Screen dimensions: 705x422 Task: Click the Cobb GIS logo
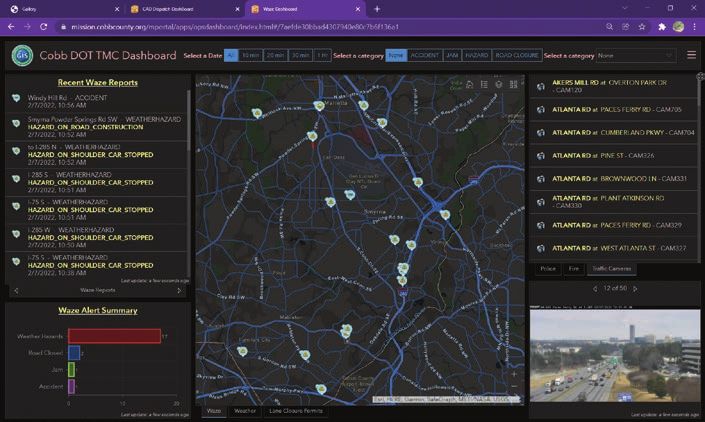click(x=22, y=55)
